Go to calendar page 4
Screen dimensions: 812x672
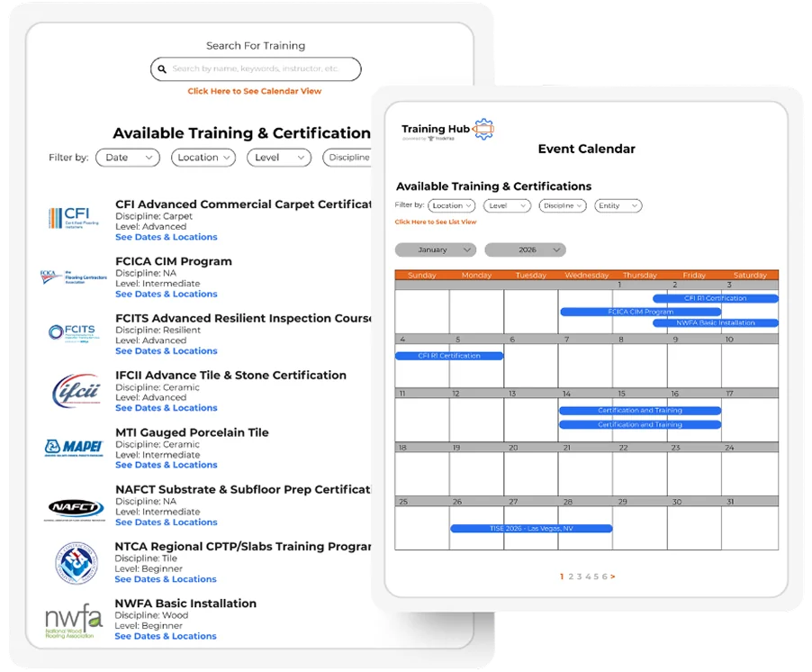[588, 577]
